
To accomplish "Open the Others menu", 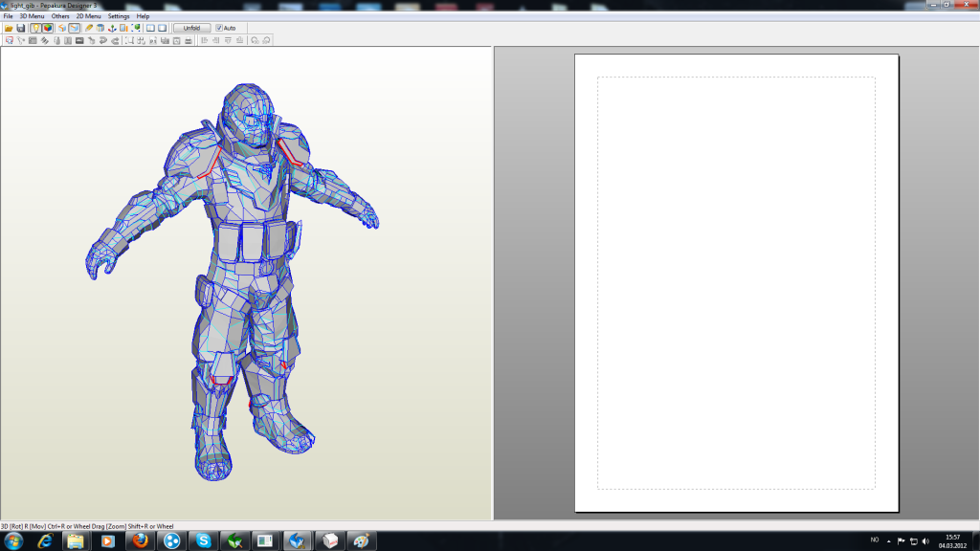I will pos(60,16).
